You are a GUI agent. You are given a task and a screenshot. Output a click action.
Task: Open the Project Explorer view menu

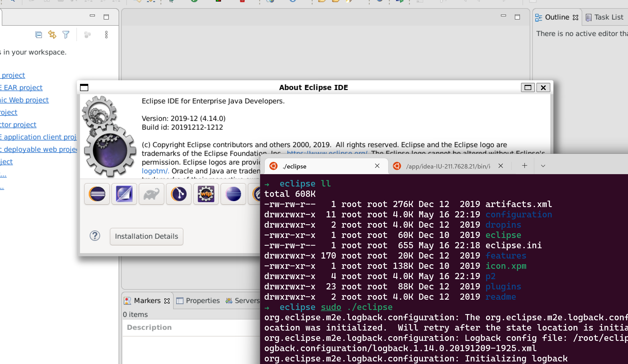coord(107,34)
